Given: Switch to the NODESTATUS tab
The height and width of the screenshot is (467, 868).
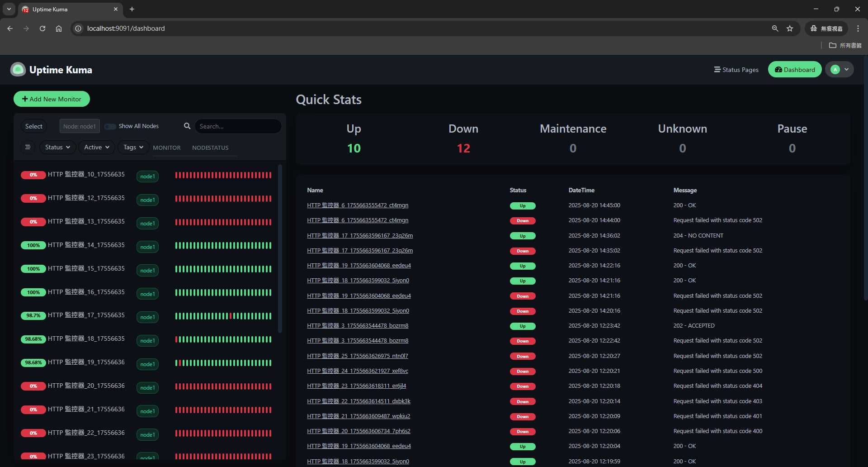Looking at the screenshot, I should pyautogui.click(x=210, y=148).
